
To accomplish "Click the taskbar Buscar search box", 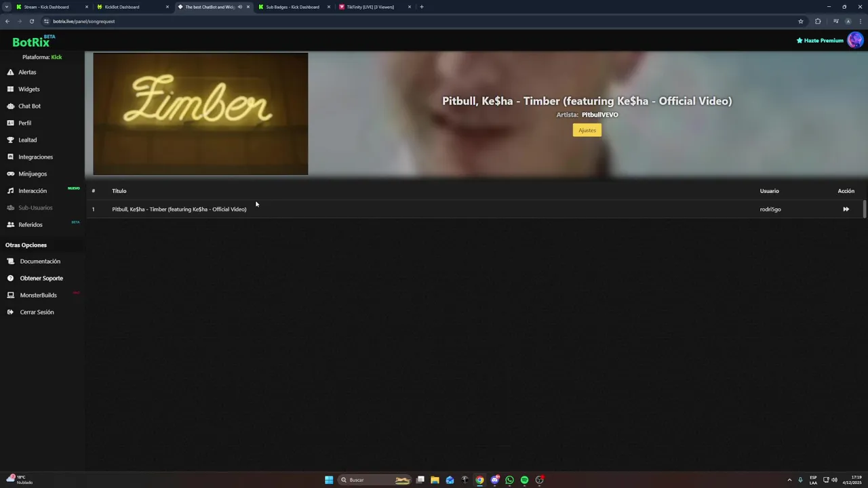I will [374, 480].
